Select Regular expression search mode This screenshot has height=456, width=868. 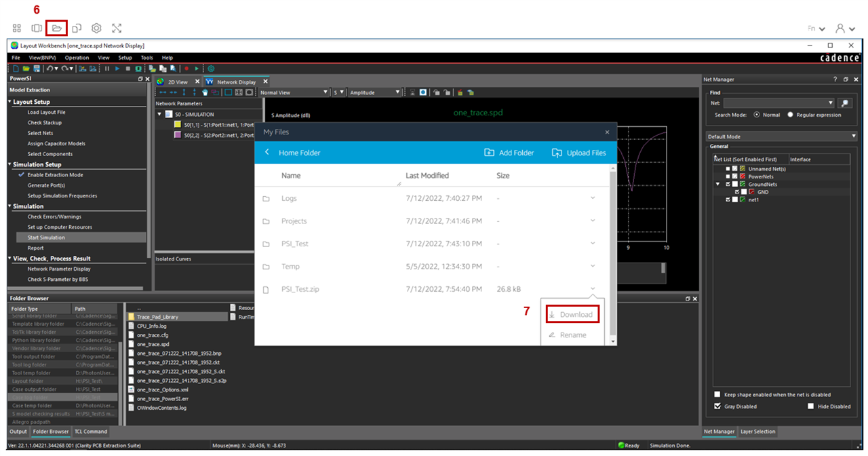790,115
